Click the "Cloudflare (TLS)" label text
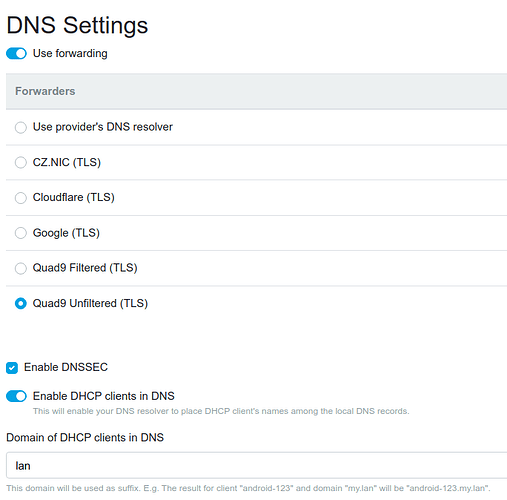Image resolution: width=507 pixels, height=500 pixels. [x=74, y=197]
